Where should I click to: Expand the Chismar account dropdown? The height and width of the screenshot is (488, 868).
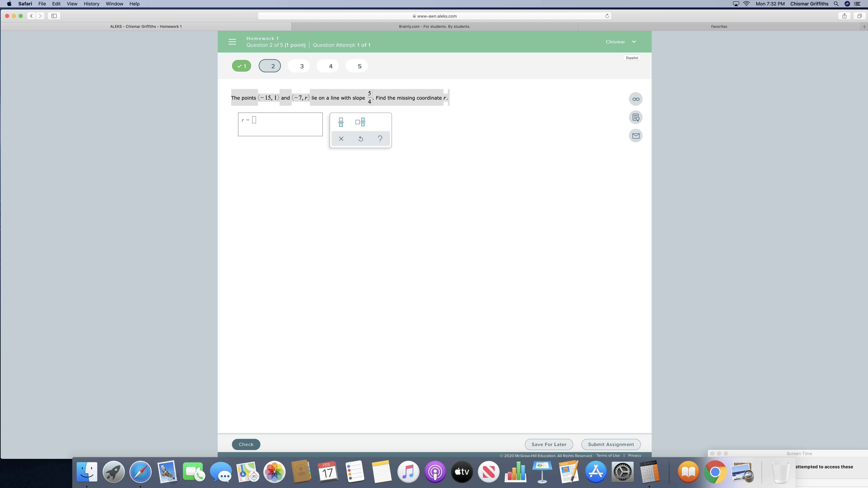click(621, 42)
